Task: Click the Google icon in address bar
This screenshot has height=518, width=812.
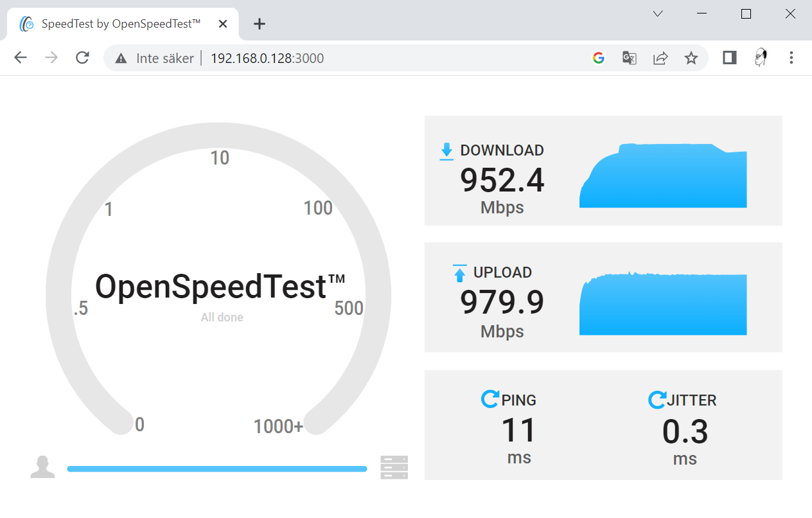Action: point(599,58)
